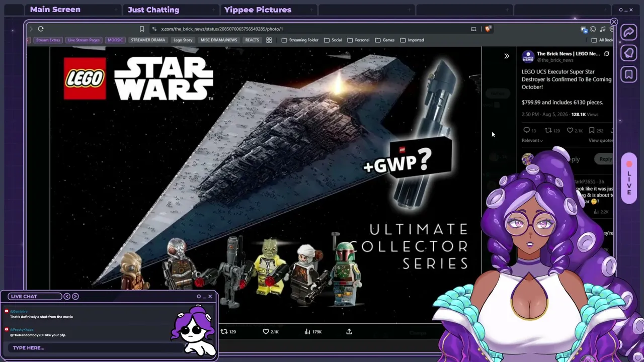This screenshot has width=644, height=362.
Task: Open the Social bookmark folder
Action: (333, 40)
